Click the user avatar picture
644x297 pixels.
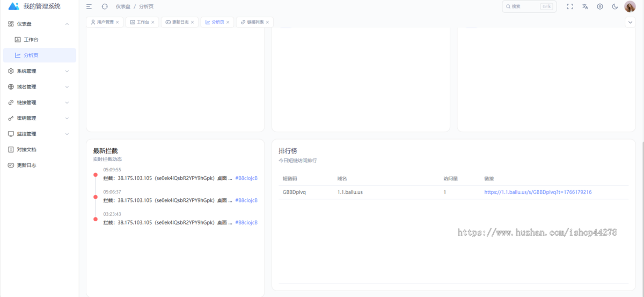tap(630, 6)
